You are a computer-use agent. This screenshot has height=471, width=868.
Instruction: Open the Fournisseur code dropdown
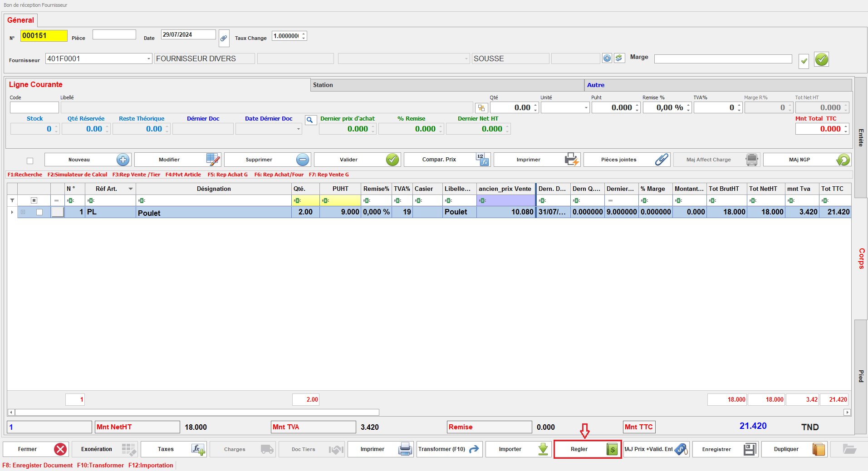point(148,58)
